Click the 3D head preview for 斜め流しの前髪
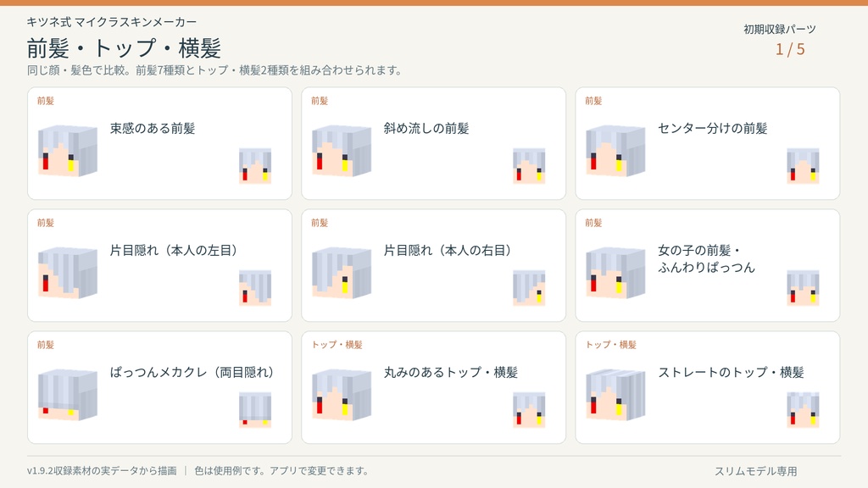868x488 pixels. coord(342,151)
